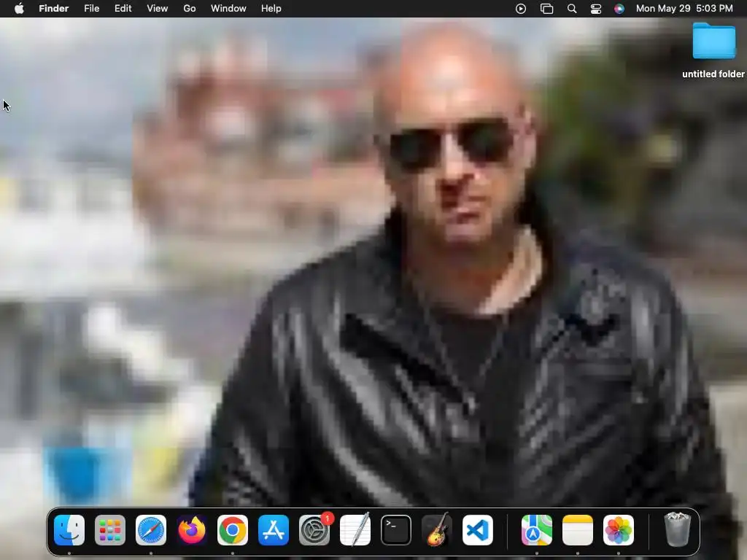The height and width of the screenshot is (560, 747).
Task: Select the untitled folder on desktop
Action: coord(714,42)
